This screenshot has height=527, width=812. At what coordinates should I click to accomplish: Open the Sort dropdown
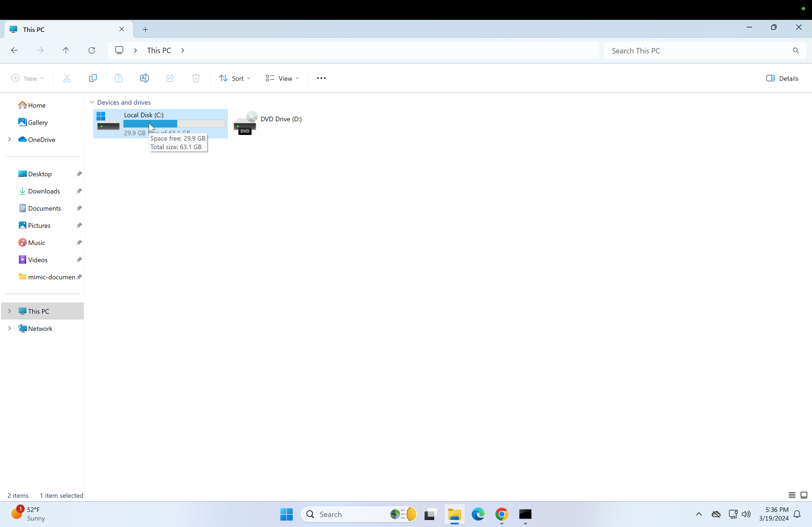tap(234, 78)
